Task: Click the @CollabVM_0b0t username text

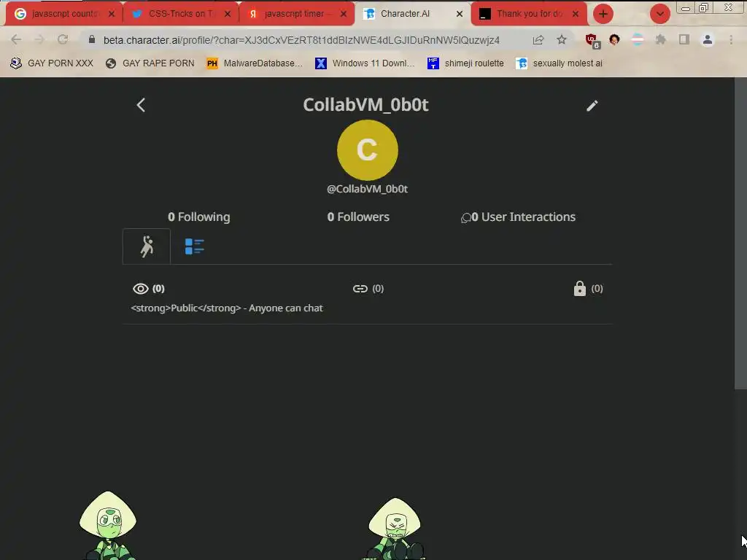Action: [368, 189]
